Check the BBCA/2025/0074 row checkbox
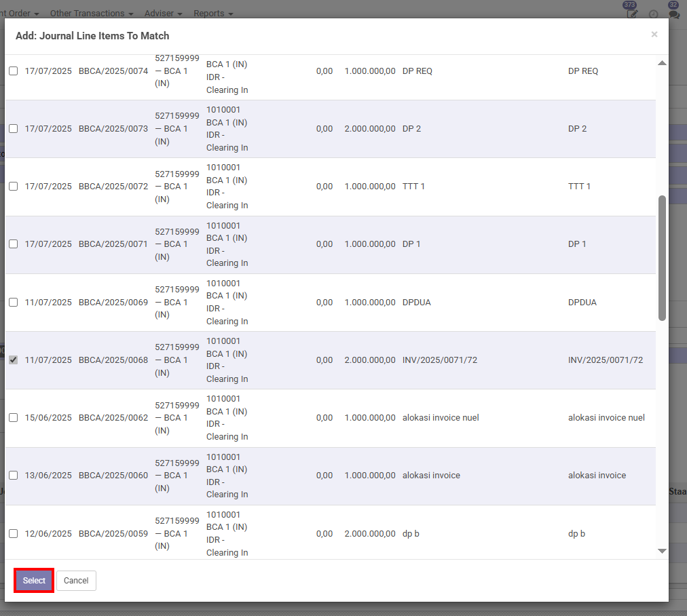 coord(14,71)
